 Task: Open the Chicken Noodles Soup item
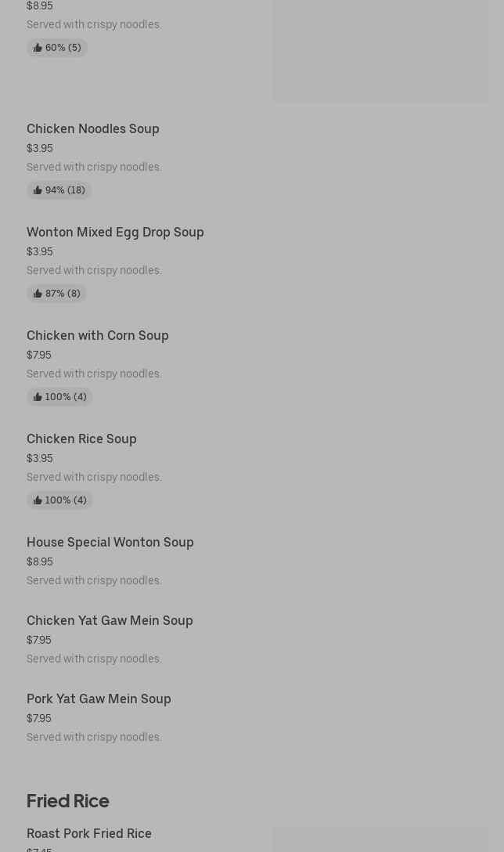92,128
